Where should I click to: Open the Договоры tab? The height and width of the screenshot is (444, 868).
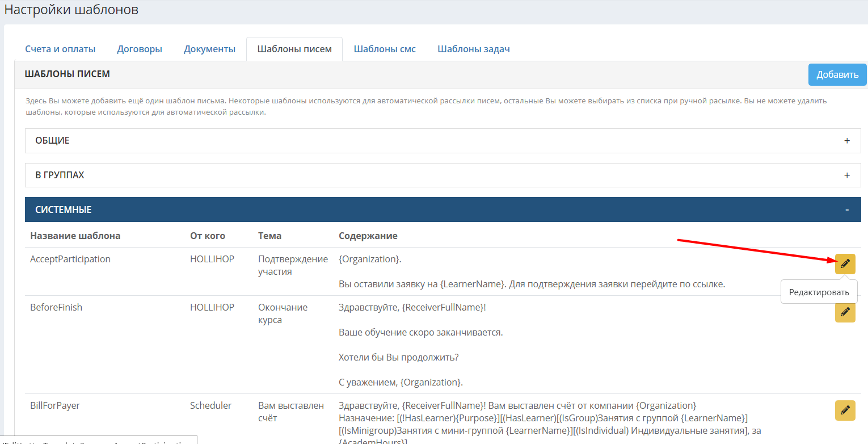(140, 49)
